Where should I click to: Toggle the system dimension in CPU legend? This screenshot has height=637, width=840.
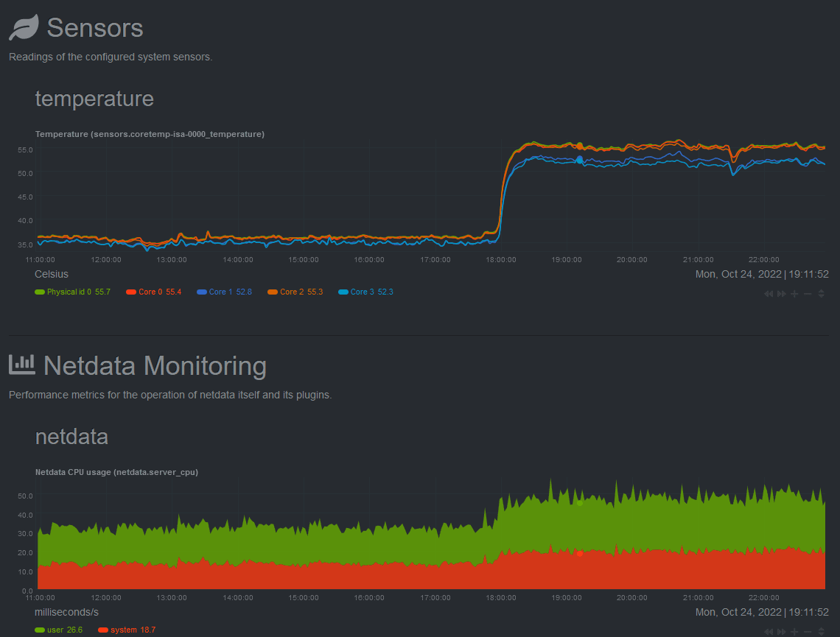point(127,630)
